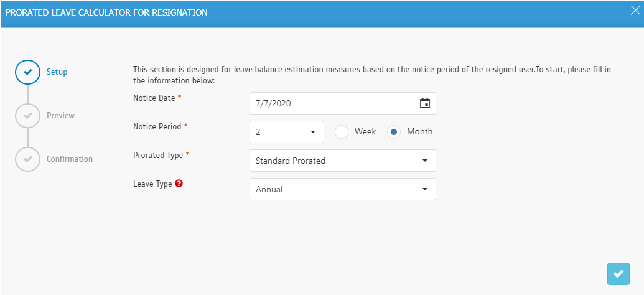This screenshot has width=644, height=295.
Task: Click the Month label text
Action: pos(420,132)
